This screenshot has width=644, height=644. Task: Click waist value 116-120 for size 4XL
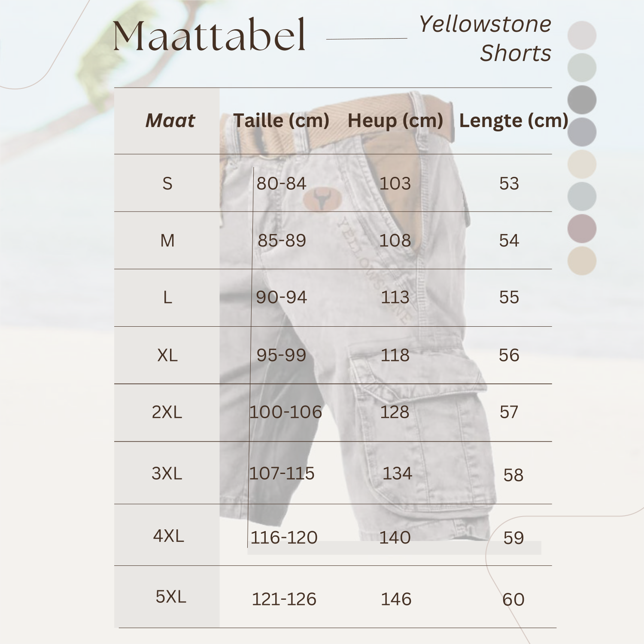tap(284, 538)
